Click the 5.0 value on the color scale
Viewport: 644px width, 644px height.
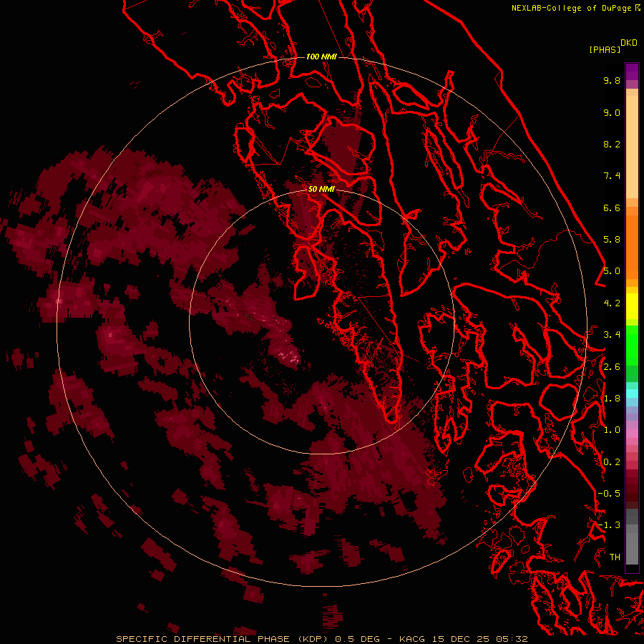tap(612, 271)
